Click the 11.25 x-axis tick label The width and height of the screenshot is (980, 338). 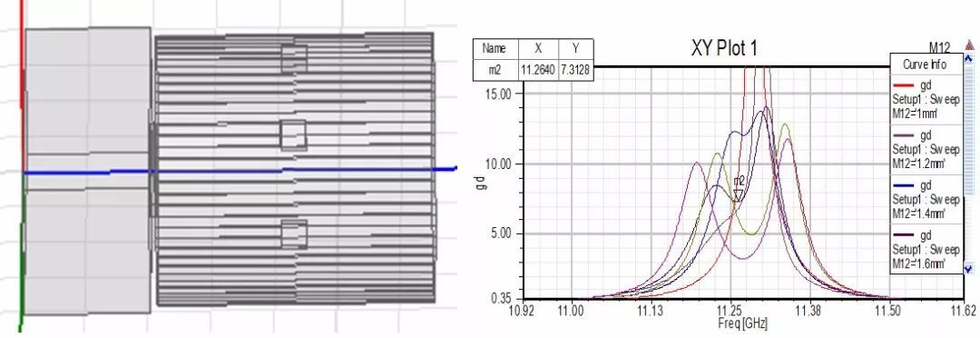point(730,311)
